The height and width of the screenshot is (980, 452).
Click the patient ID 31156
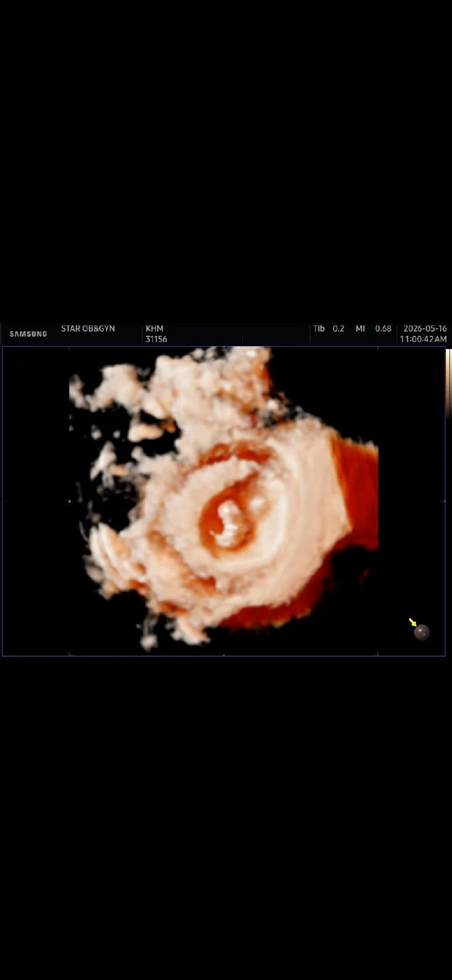156,339
